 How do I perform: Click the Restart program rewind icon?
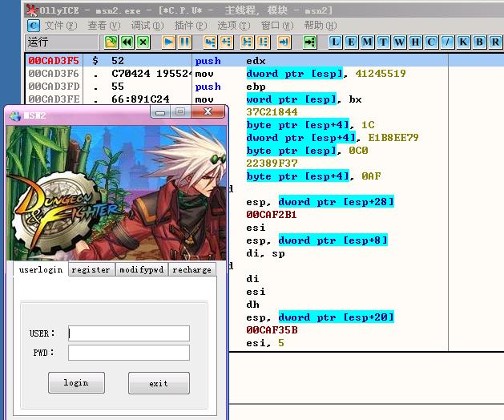click(127, 42)
